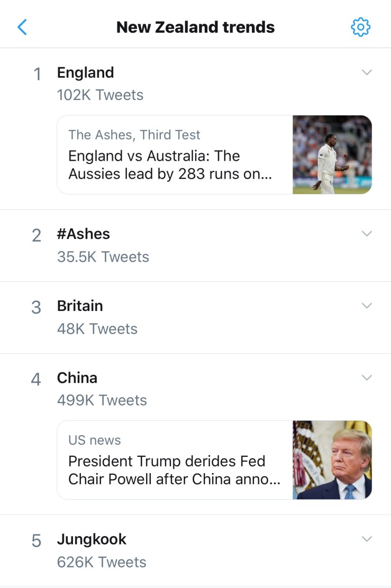Expand options chevron for Jungkook trend
The width and height of the screenshot is (391, 588).
click(367, 539)
